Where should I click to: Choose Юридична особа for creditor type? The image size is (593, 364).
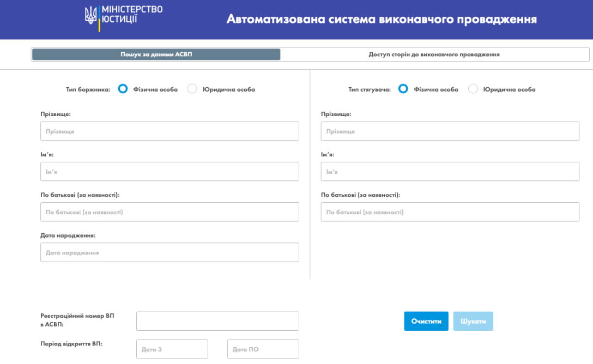[x=473, y=89]
